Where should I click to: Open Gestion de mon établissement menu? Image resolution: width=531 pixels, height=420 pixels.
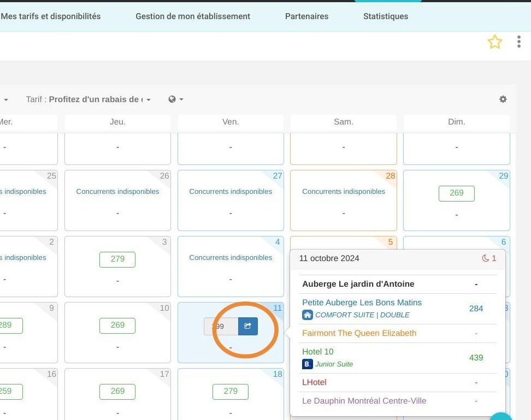[x=193, y=16]
